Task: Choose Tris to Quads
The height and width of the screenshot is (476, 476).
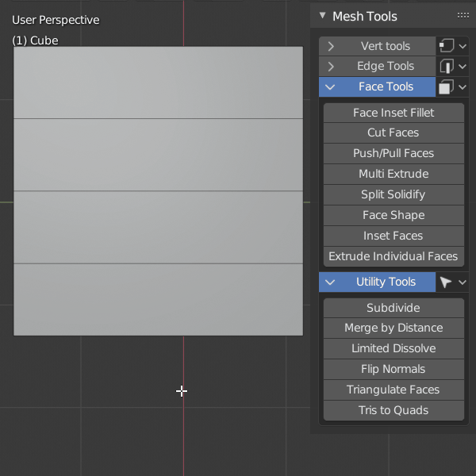Action: pyautogui.click(x=393, y=410)
